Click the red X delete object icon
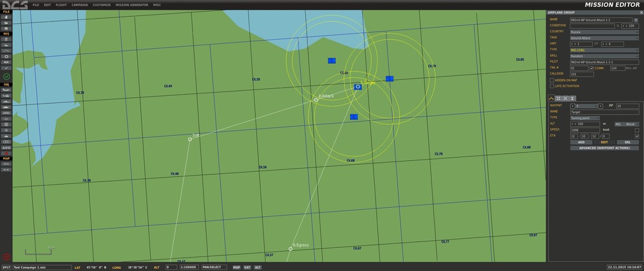644x271 pixels. pos(6,153)
